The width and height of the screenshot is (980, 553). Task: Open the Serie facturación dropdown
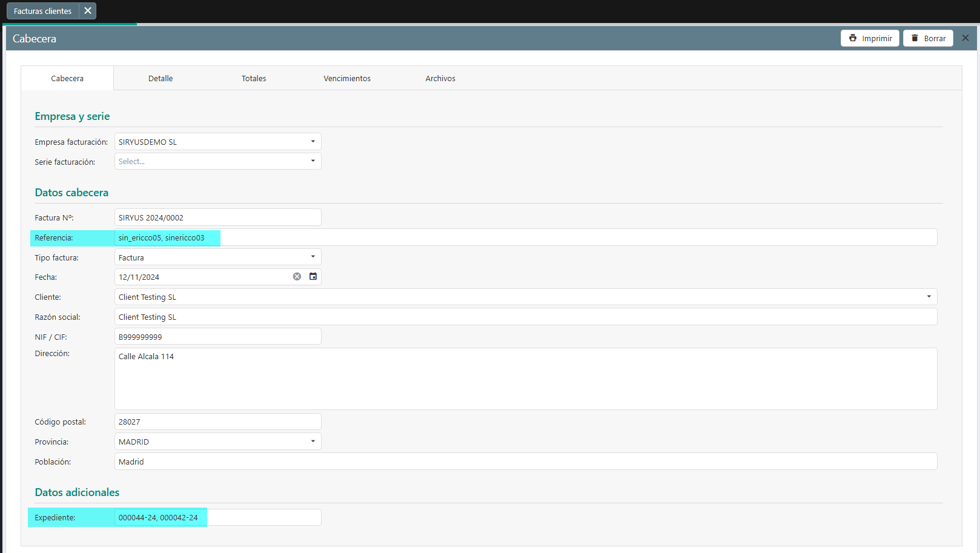(313, 161)
